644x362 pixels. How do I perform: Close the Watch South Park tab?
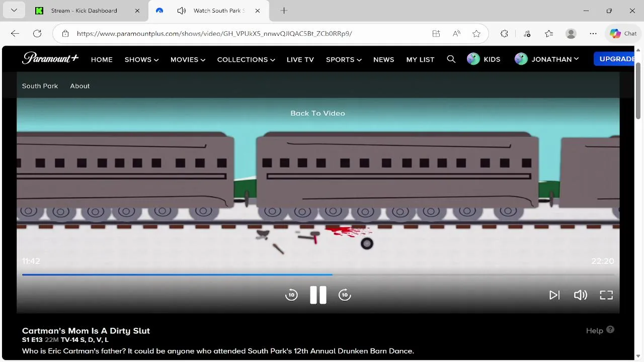pyautogui.click(x=258, y=11)
